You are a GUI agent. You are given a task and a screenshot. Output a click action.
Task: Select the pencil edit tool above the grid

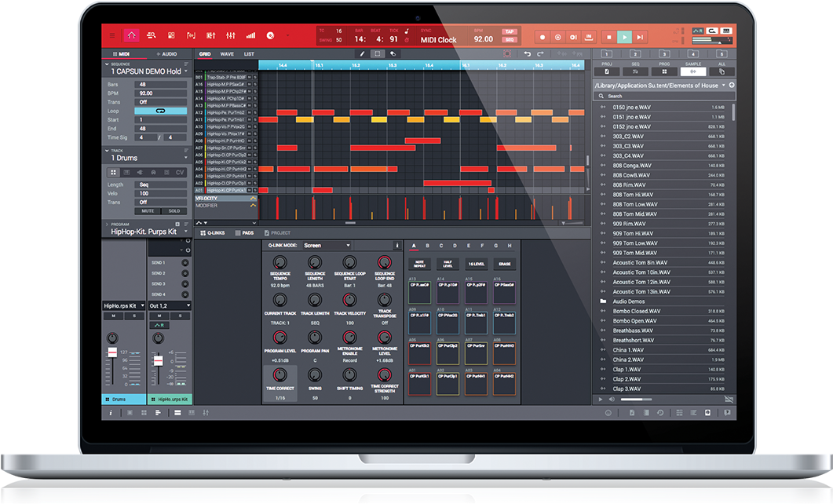point(363,54)
